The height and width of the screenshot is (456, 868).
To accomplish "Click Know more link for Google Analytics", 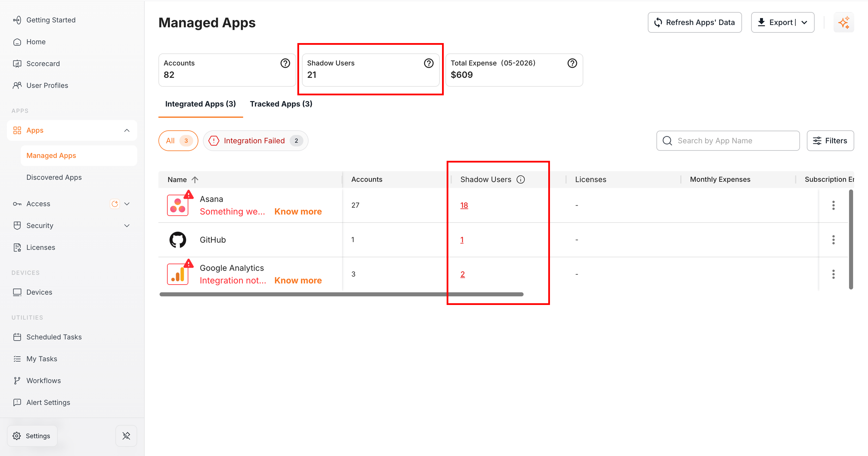I will (x=298, y=281).
